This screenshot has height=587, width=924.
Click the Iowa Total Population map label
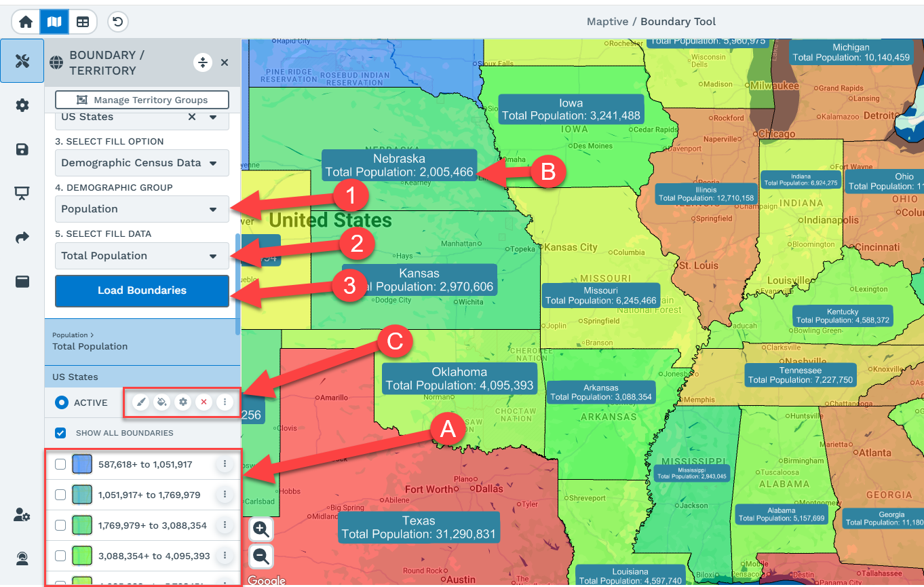coord(571,109)
